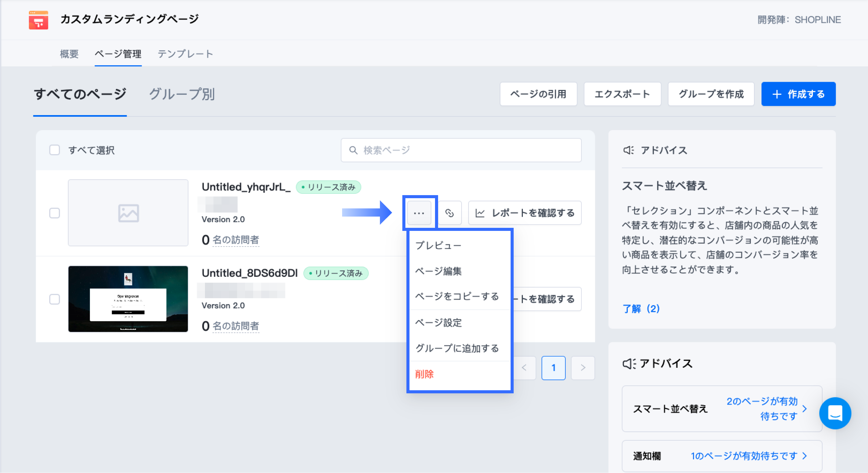The image size is (868, 473).
Task: Select the Untitled_8DS6d9DI page checkbox
Action: click(54, 299)
